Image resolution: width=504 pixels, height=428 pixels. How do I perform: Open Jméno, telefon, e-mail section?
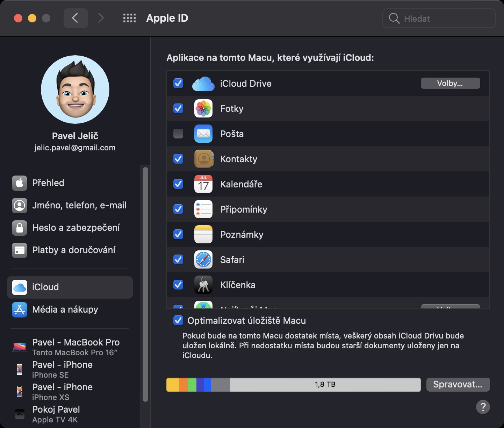point(70,205)
